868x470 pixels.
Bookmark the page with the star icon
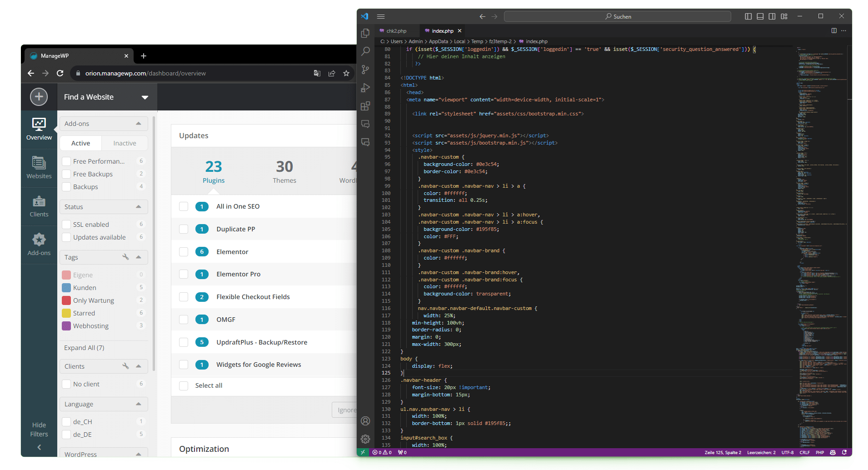346,73
